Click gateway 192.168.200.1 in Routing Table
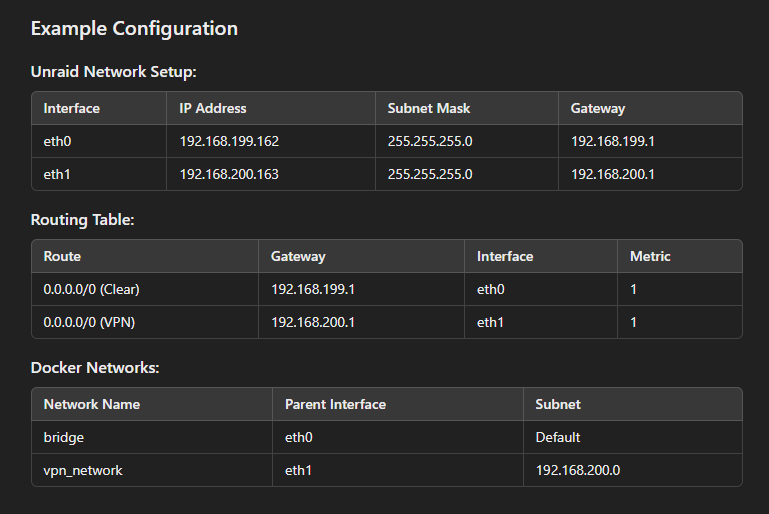 tap(313, 322)
